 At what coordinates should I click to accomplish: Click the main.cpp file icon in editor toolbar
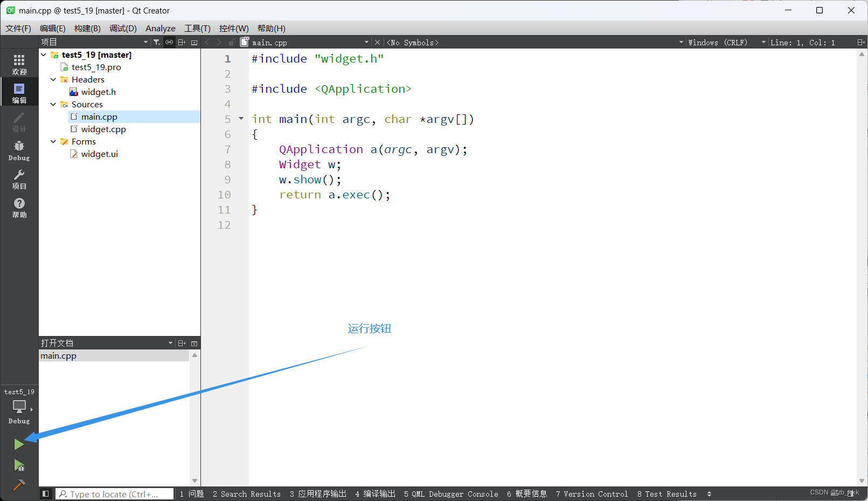[x=245, y=42]
